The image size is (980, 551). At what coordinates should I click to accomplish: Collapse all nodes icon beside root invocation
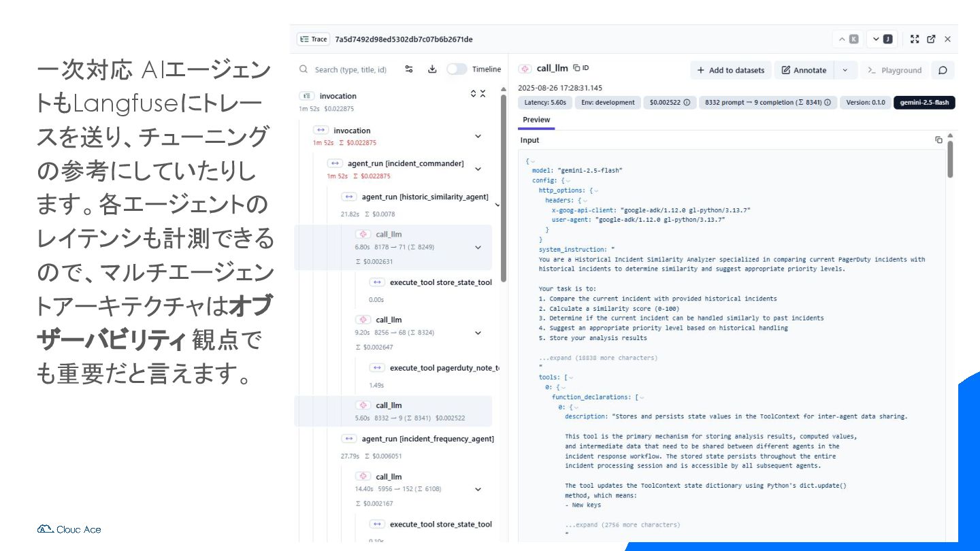(x=483, y=93)
